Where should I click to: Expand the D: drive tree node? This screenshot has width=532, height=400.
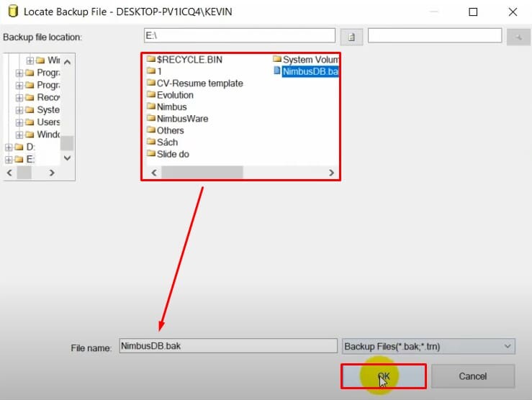point(9,147)
